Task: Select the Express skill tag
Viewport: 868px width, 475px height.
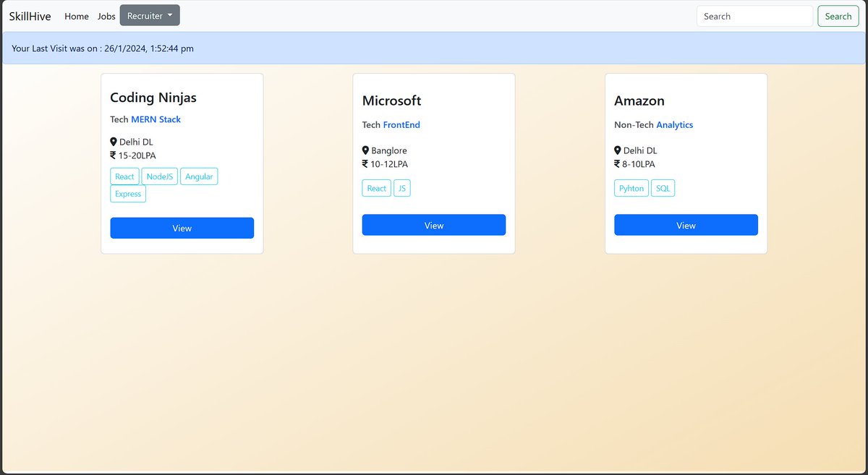Action: pos(128,194)
